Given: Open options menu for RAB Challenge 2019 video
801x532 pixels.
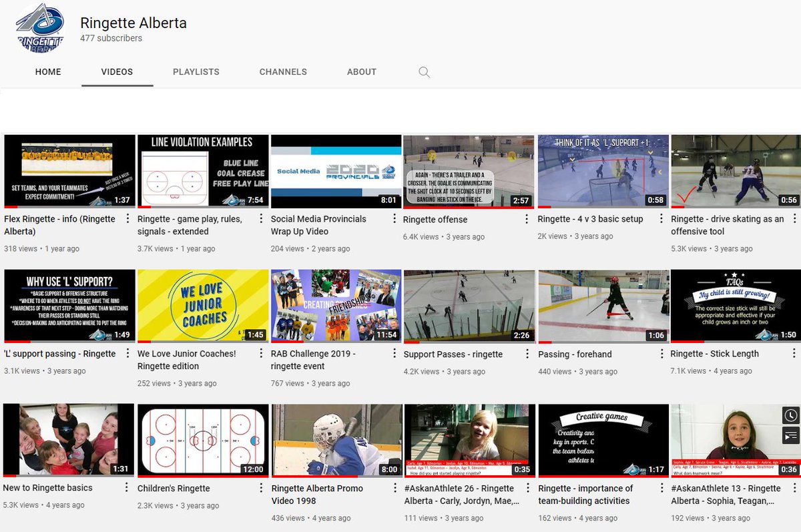Looking at the screenshot, I should 394,354.
